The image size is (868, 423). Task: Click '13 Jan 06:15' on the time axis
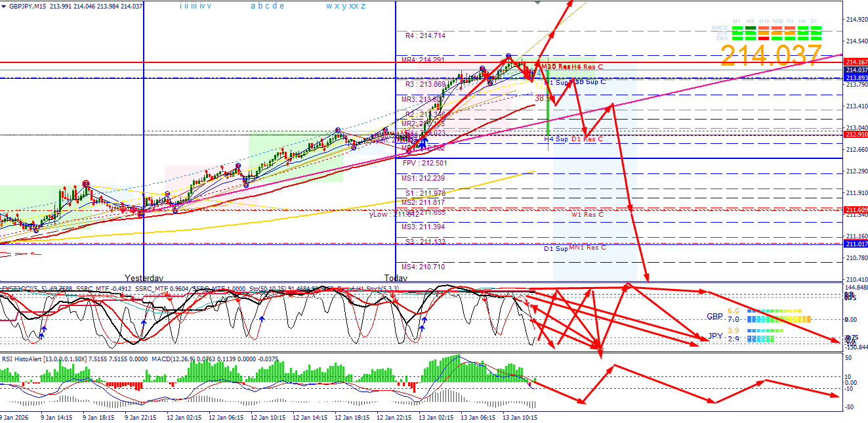(478, 417)
